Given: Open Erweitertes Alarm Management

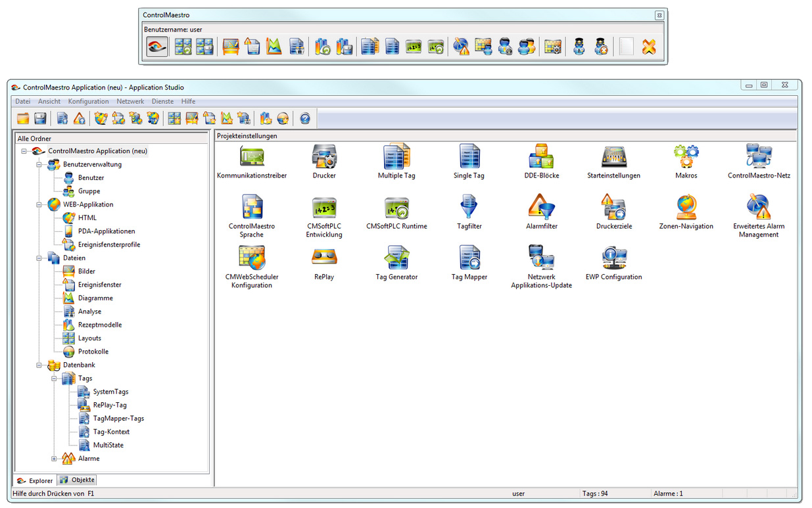Looking at the screenshot, I should tap(759, 206).
